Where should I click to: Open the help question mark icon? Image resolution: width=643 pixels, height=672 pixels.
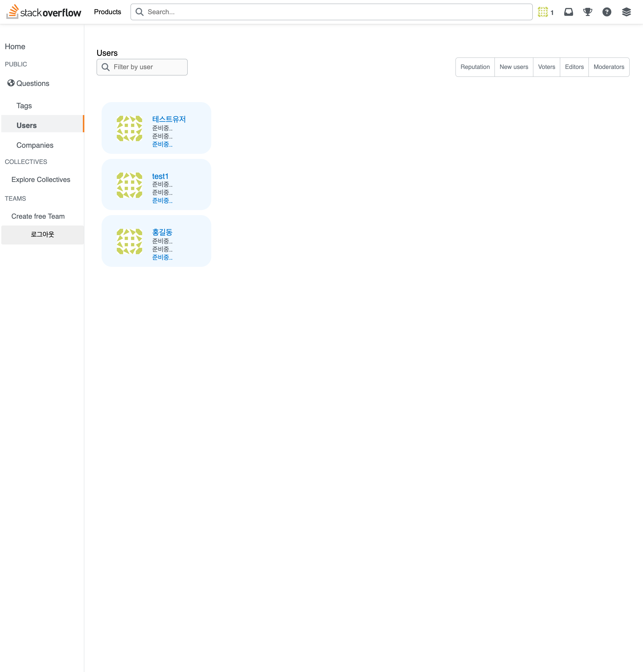pos(607,12)
